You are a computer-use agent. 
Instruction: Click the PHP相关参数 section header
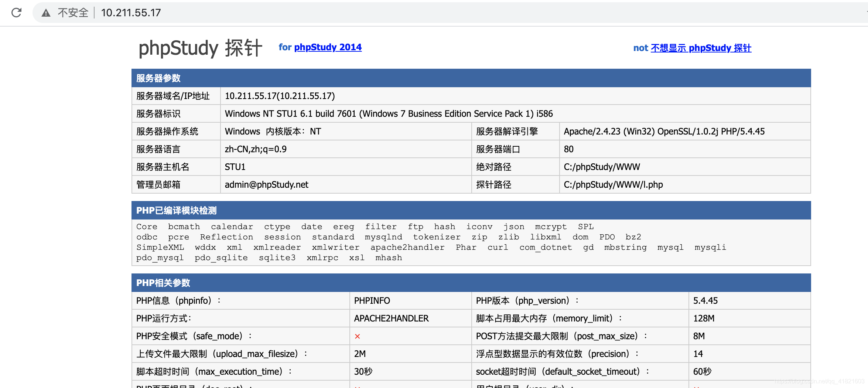[471, 283]
